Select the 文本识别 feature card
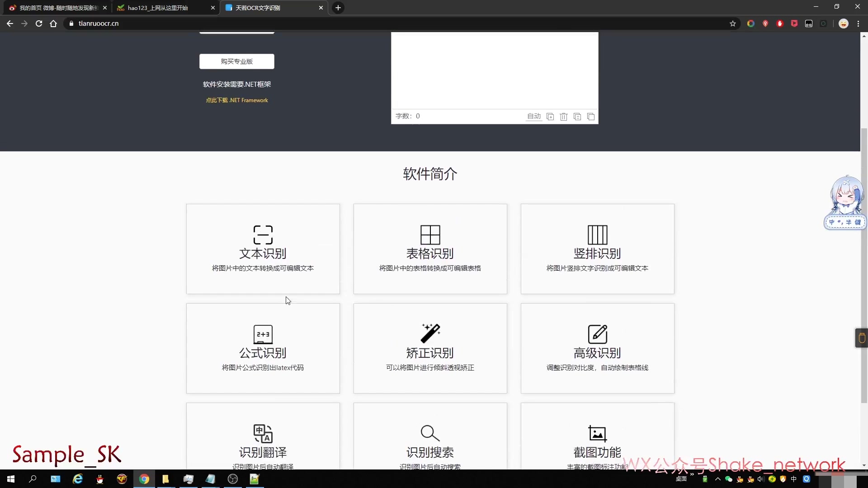 263,249
